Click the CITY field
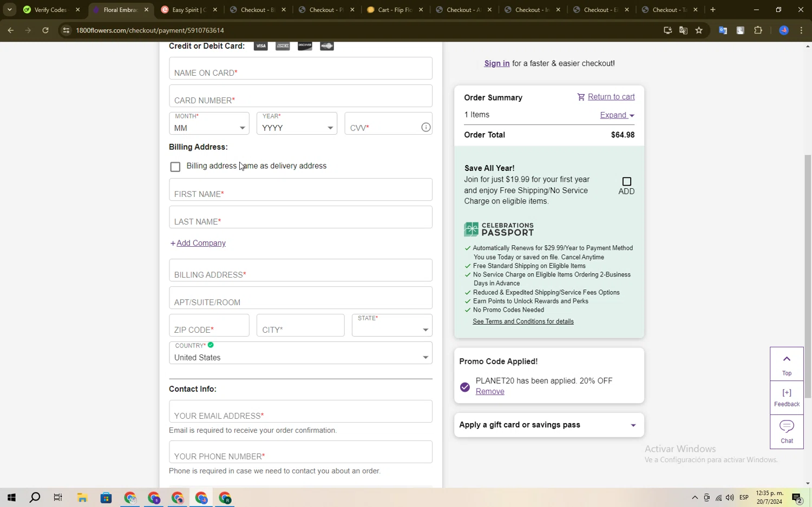 [300, 325]
